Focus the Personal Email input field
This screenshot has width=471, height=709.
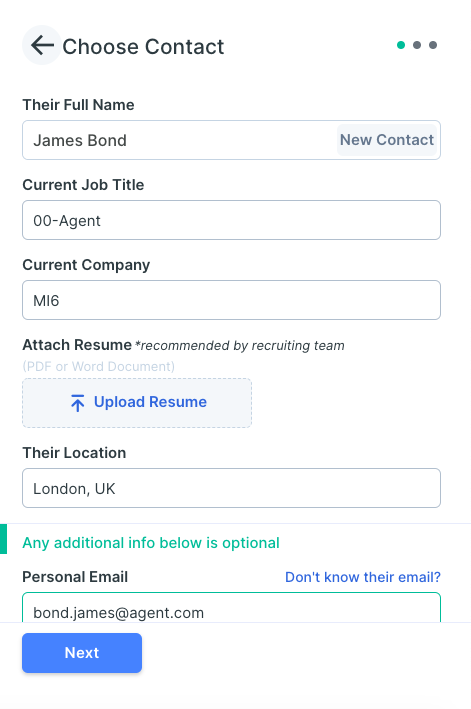231,607
